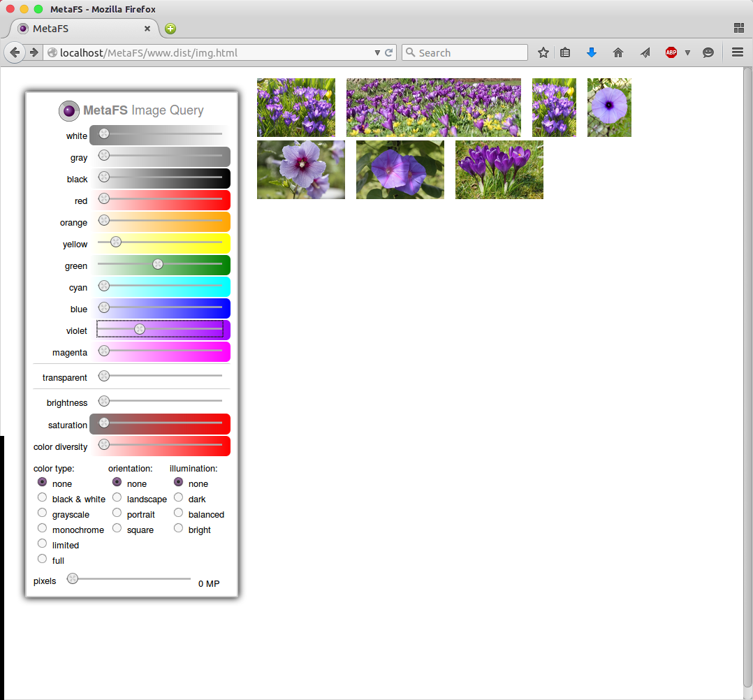Click the magenta slider handle
The width and height of the screenshot is (753, 700).
103,351
